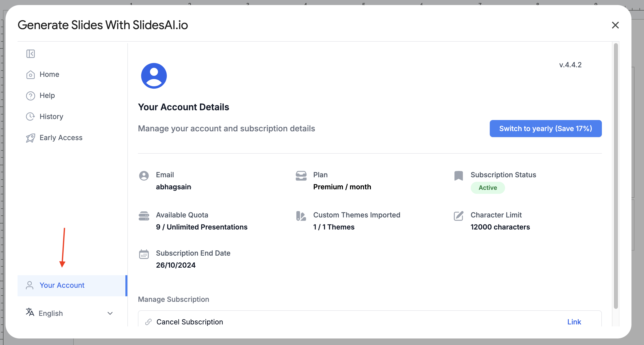The image size is (644, 345).
Task: Click the vertical scrollbar of account panel
Action: pyautogui.click(x=616, y=176)
